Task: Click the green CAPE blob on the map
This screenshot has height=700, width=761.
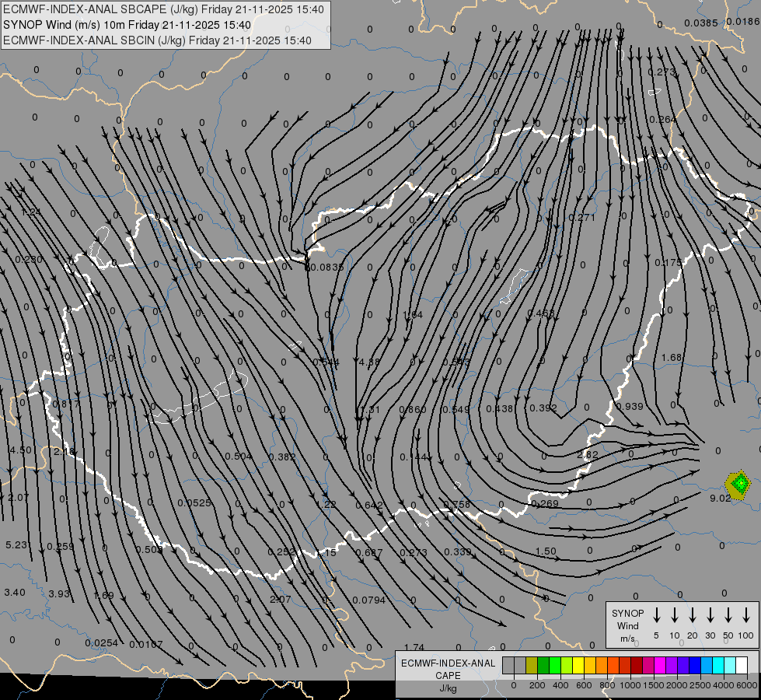Action: click(739, 484)
